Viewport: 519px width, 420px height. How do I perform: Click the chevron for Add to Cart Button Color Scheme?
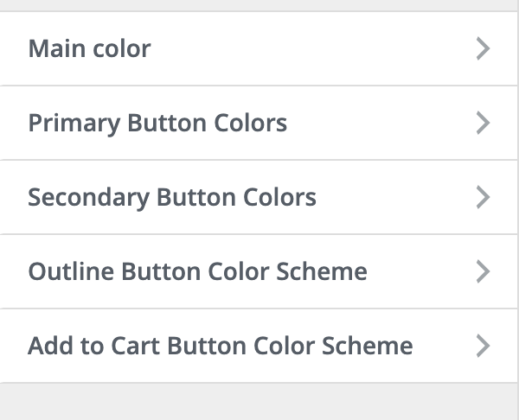(x=484, y=347)
